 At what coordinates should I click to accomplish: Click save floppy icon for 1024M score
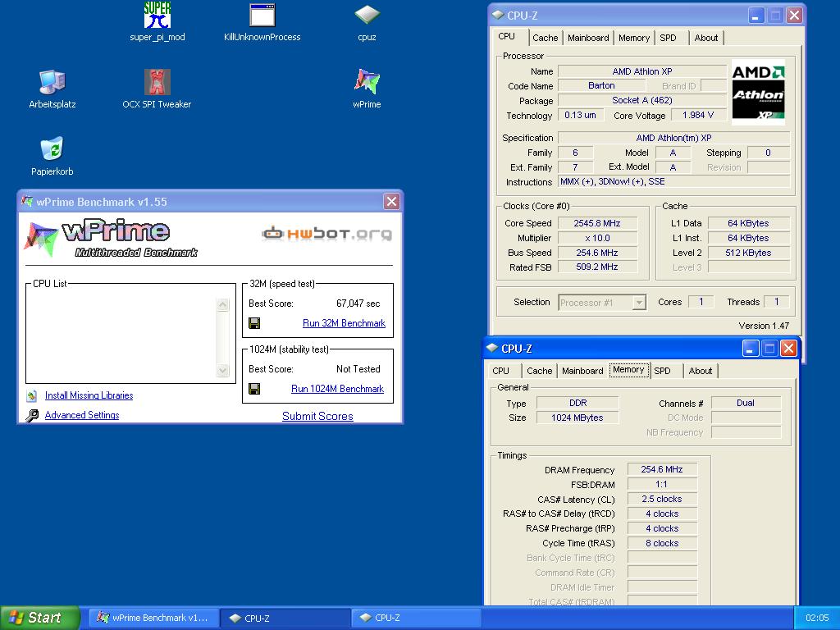pos(254,389)
